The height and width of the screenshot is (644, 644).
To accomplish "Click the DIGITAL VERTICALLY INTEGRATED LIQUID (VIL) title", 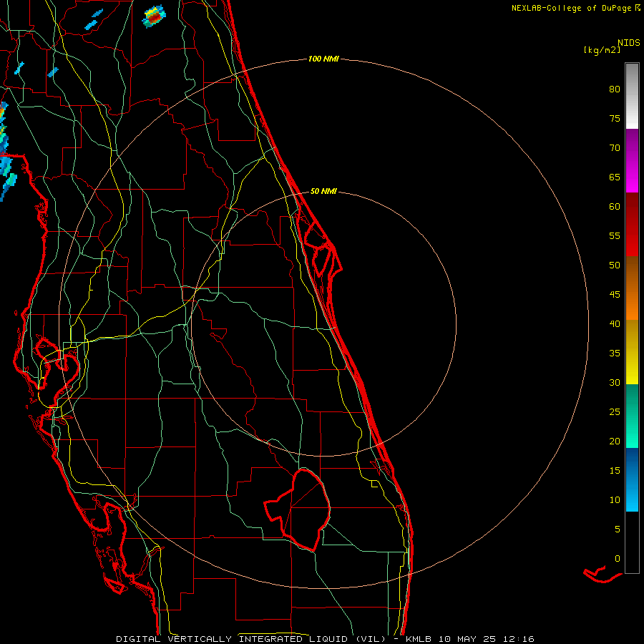I will tap(251, 639).
